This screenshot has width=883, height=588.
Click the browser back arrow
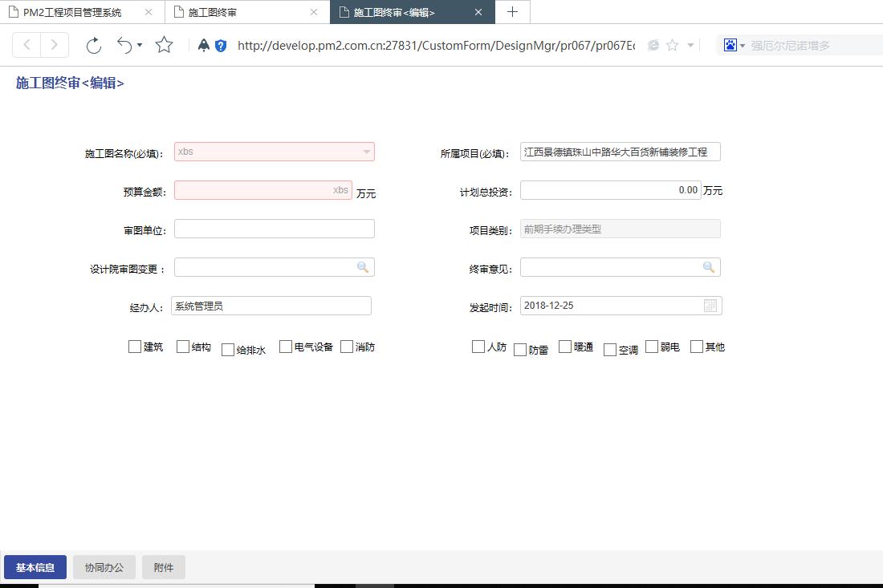pos(26,46)
